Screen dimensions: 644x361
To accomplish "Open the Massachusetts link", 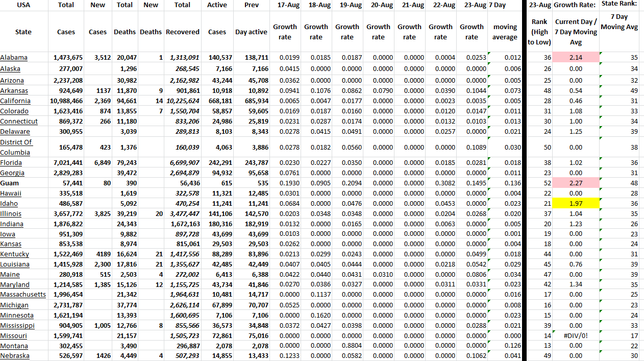I will [x=23, y=295].
